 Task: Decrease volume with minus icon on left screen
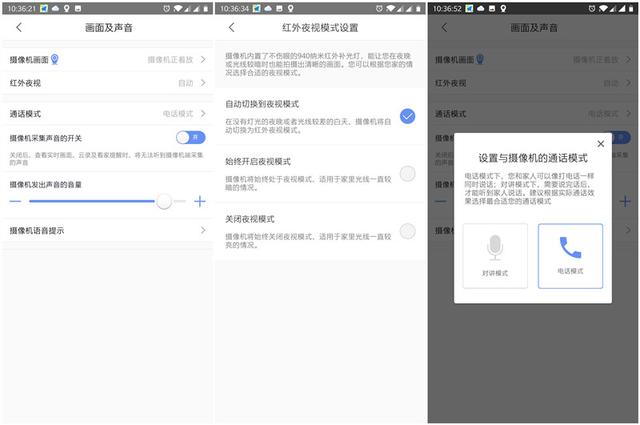[x=15, y=201]
